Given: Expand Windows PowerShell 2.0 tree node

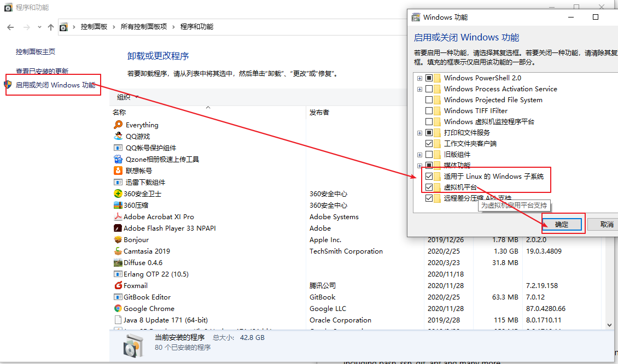Looking at the screenshot, I should (420, 78).
